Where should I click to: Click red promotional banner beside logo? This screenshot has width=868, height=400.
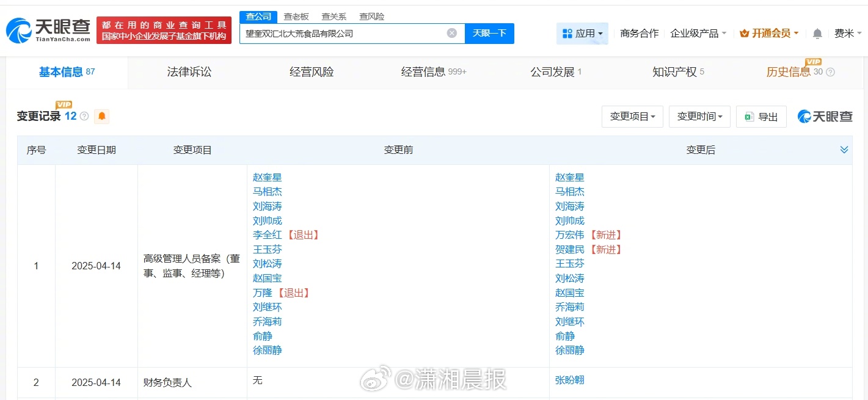tap(164, 30)
